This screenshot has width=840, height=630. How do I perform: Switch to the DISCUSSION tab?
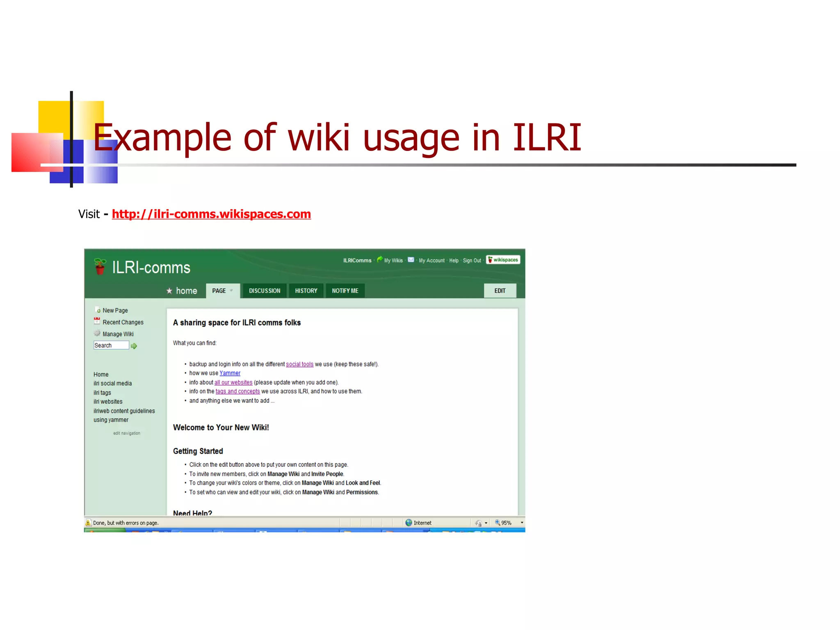pos(265,291)
